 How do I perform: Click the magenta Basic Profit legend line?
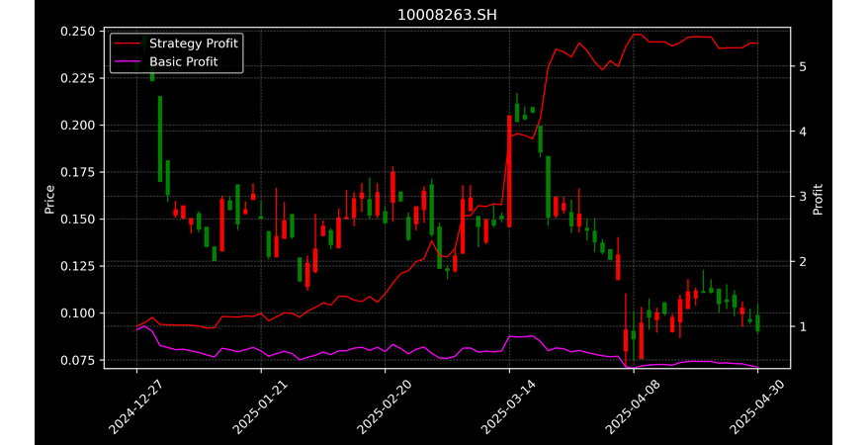128,62
